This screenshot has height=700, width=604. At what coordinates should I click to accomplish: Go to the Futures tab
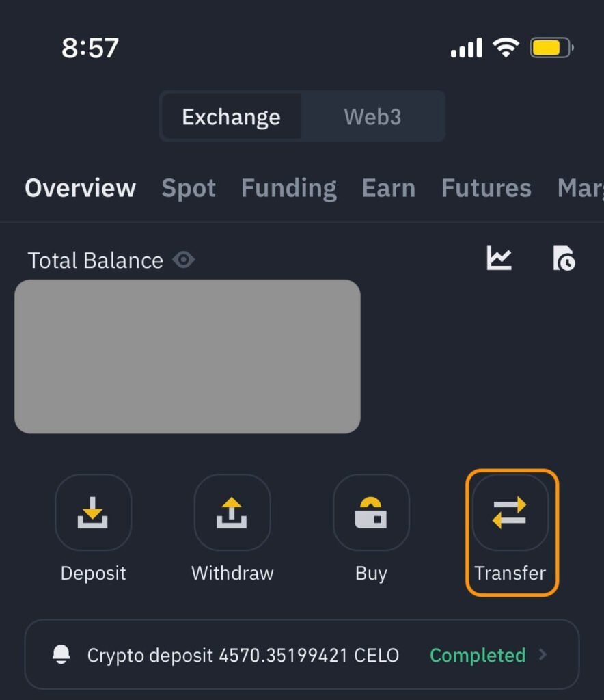486,188
